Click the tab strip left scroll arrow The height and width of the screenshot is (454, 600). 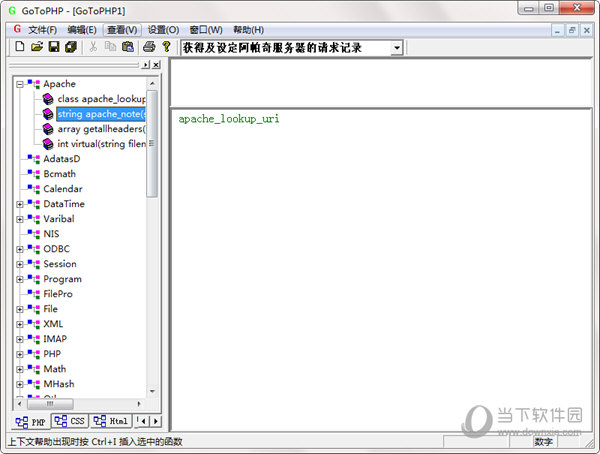(143, 421)
